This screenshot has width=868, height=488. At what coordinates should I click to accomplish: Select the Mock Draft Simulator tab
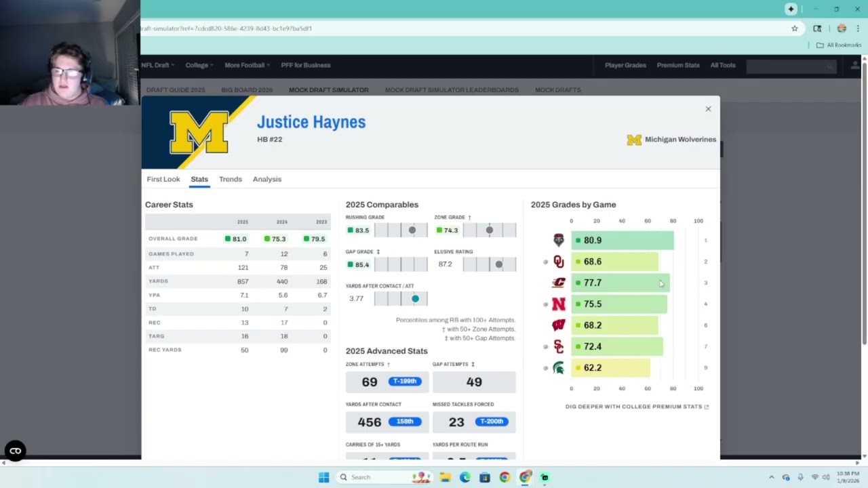coord(329,89)
